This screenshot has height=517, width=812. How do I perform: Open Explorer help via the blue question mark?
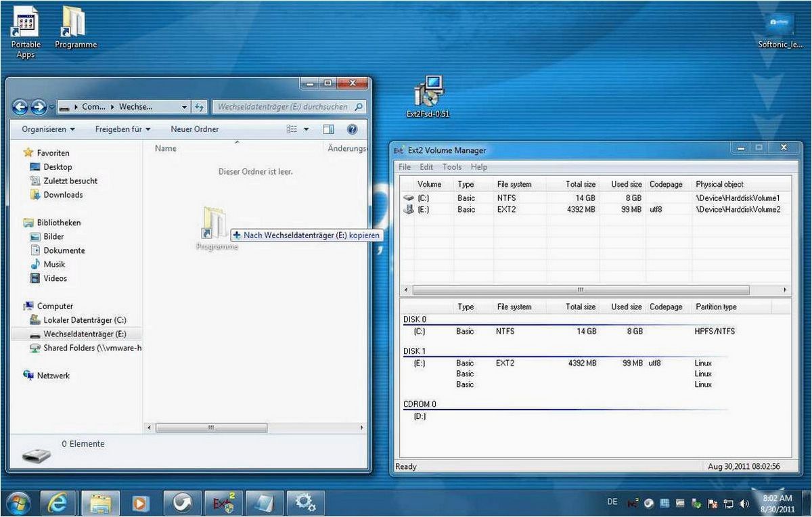[x=351, y=129]
